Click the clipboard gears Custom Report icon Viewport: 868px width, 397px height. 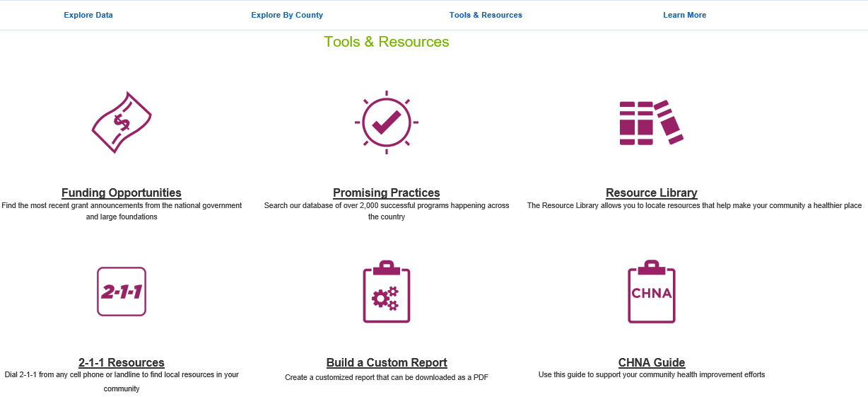387,292
